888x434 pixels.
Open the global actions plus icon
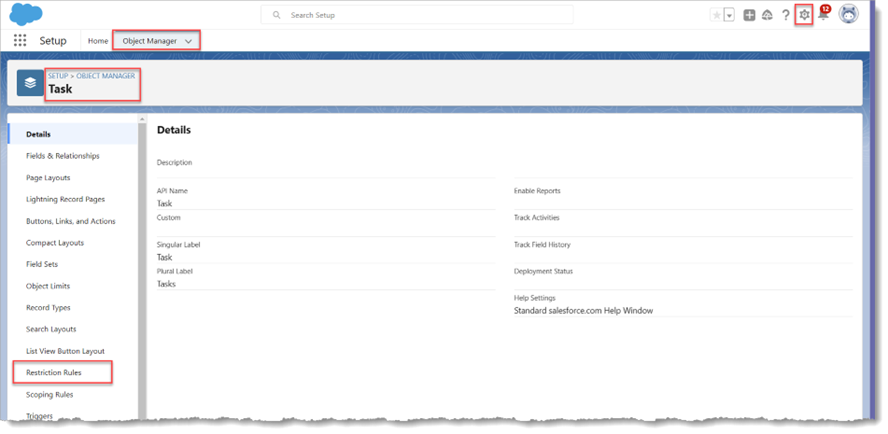coord(749,15)
